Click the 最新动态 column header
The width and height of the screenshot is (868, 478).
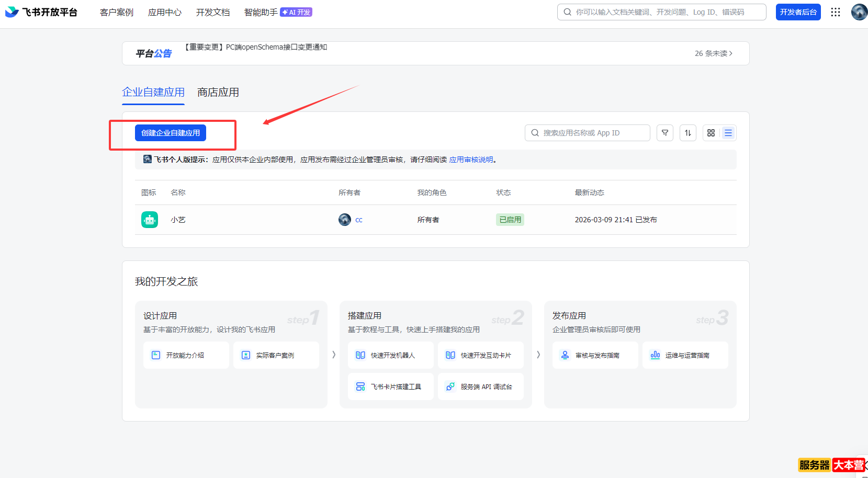(x=590, y=192)
